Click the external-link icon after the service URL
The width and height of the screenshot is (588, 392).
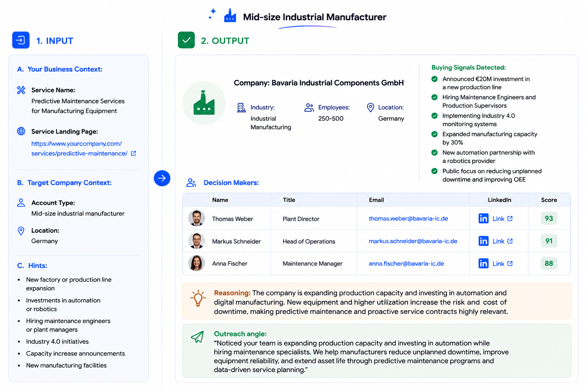pyautogui.click(x=133, y=153)
